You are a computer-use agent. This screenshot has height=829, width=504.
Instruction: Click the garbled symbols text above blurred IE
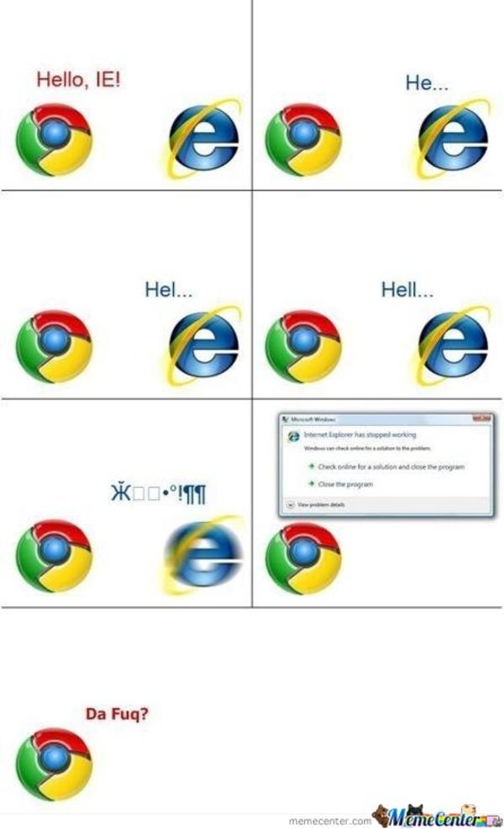(x=158, y=494)
